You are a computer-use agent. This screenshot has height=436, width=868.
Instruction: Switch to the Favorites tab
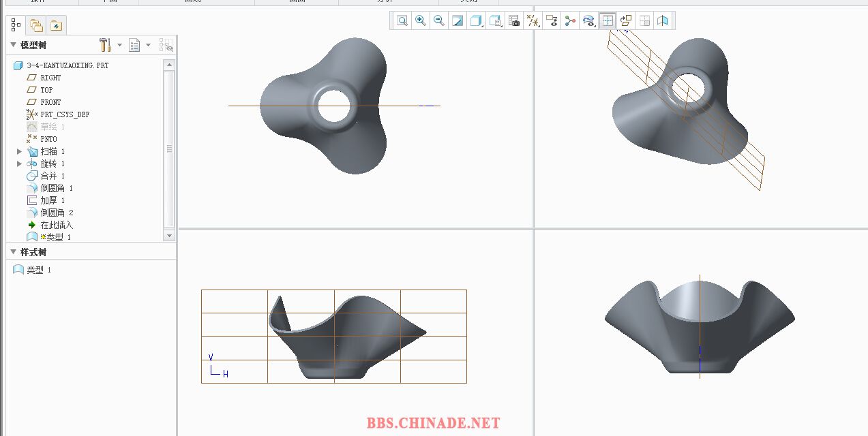pos(57,25)
